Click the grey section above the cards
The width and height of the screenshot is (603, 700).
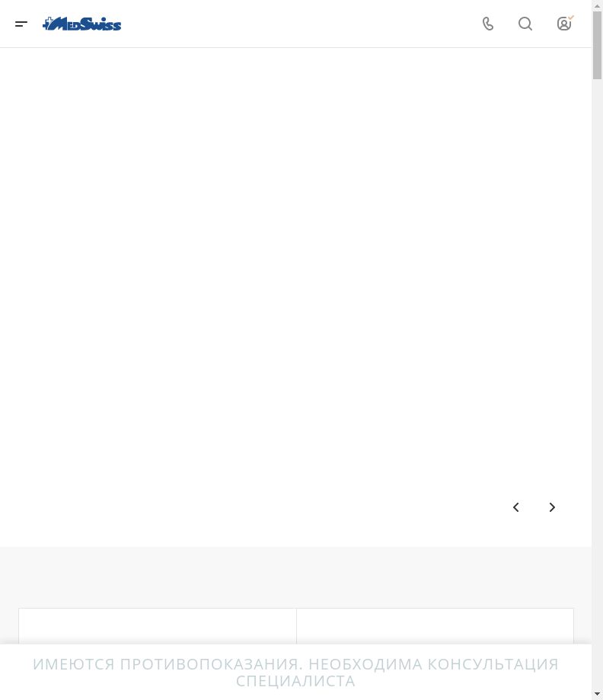click(295, 577)
